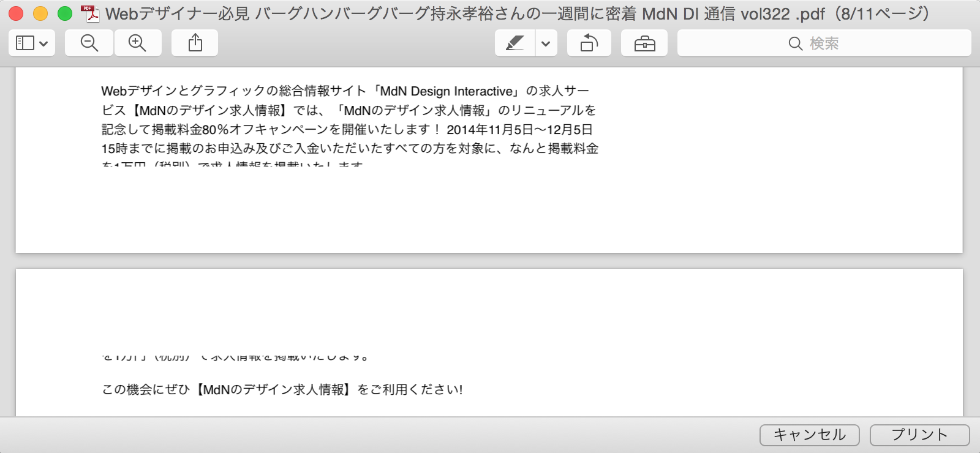Open the highlight color dropdown arrow
This screenshot has width=980, height=453.
tap(546, 44)
